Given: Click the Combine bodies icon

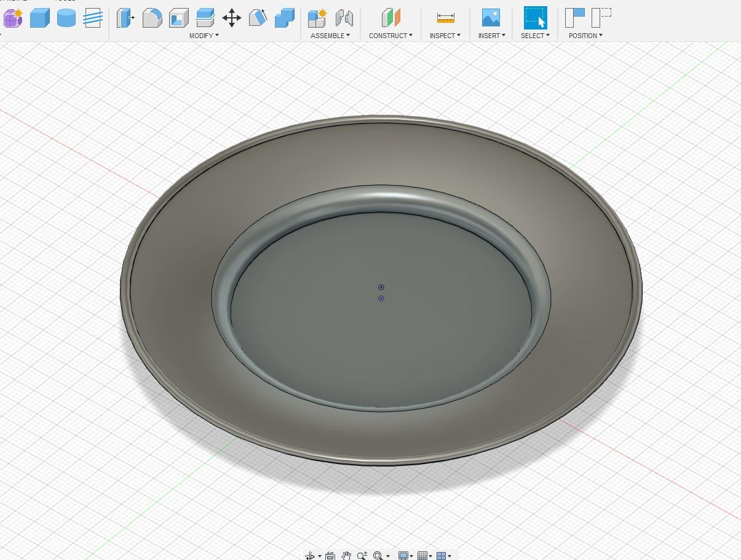Looking at the screenshot, I should click(x=284, y=18).
